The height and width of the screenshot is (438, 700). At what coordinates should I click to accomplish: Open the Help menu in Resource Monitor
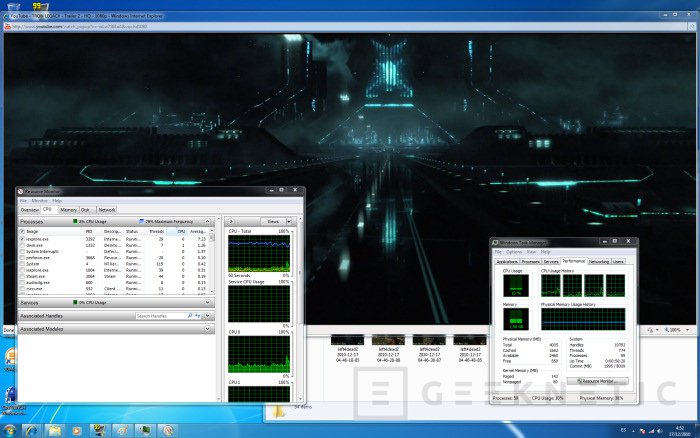click(x=57, y=201)
